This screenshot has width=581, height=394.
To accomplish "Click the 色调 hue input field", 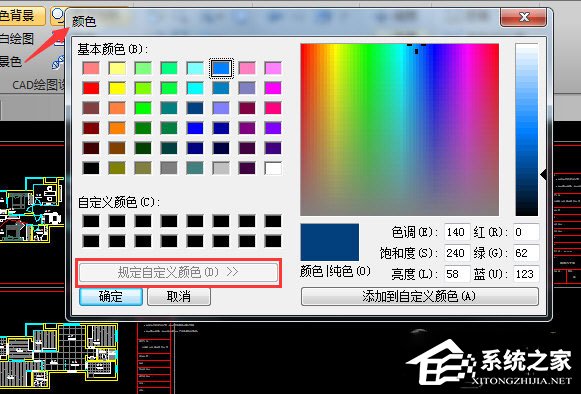I will [x=457, y=232].
